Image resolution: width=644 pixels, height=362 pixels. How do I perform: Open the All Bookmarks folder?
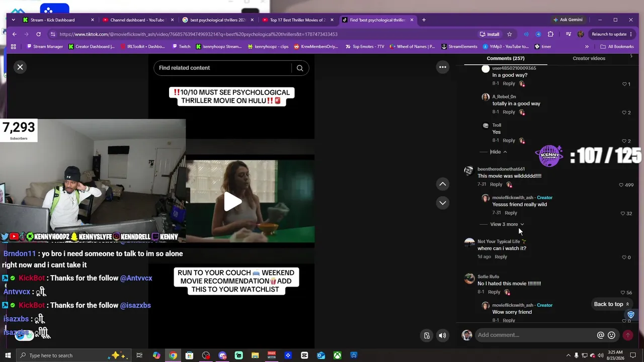click(x=617, y=47)
